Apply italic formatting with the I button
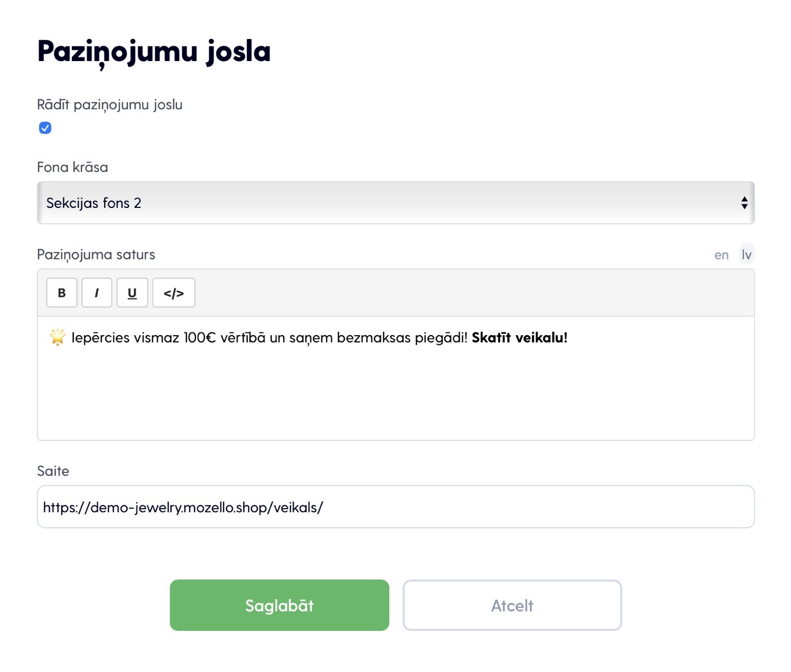The image size is (791, 672). tap(97, 293)
